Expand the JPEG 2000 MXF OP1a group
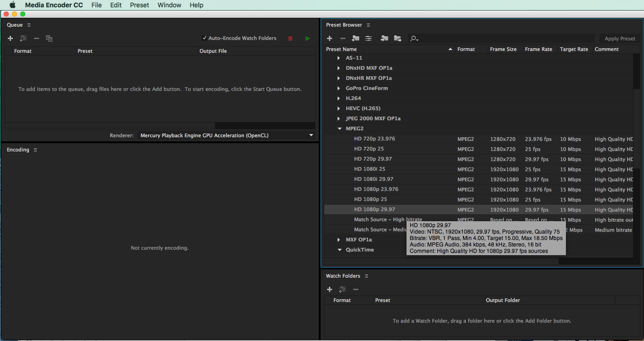Screen dimensions: 644x341 coord(339,118)
